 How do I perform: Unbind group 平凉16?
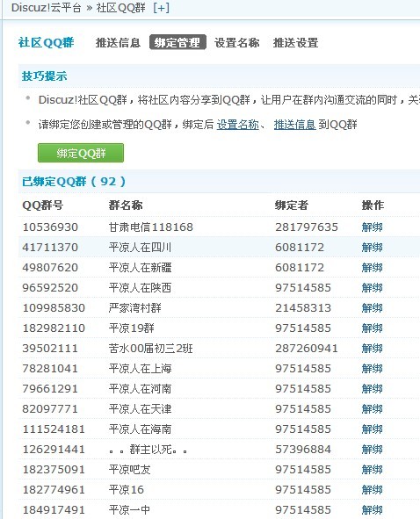point(372,490)
